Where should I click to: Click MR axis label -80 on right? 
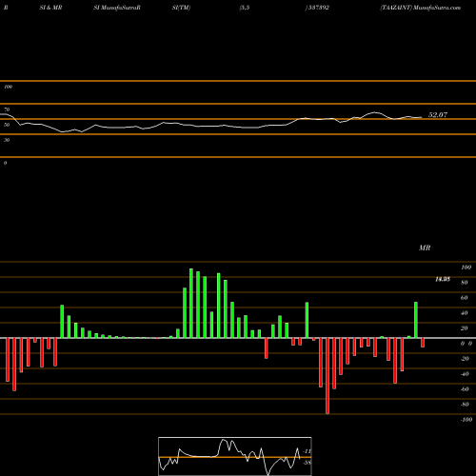tap(465, 405)
